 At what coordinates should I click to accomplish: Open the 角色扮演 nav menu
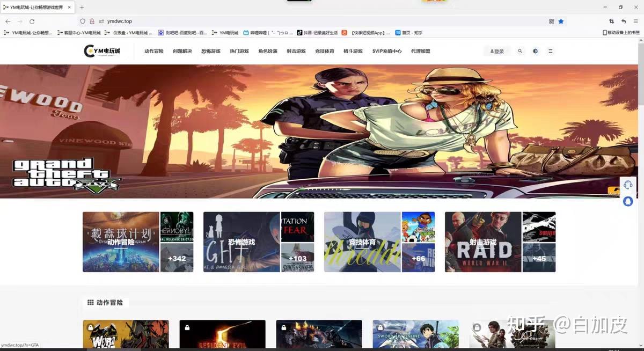coord(268,51)
